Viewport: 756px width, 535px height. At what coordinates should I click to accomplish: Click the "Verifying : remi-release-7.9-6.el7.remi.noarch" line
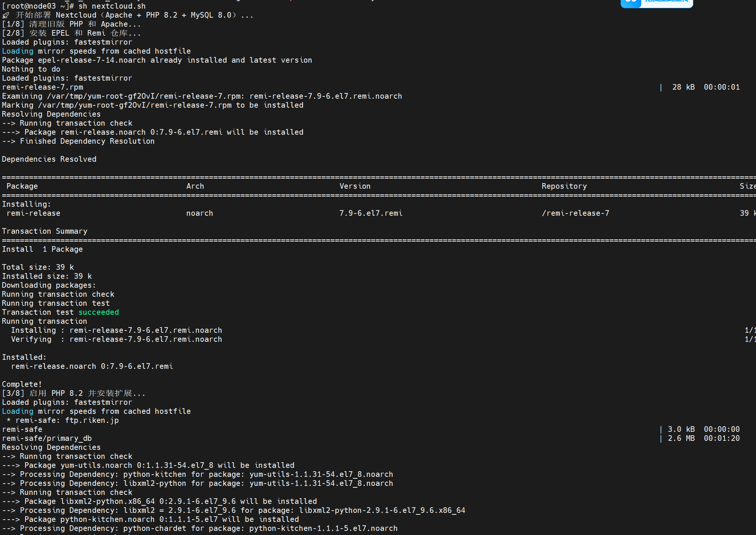(116, 339)
